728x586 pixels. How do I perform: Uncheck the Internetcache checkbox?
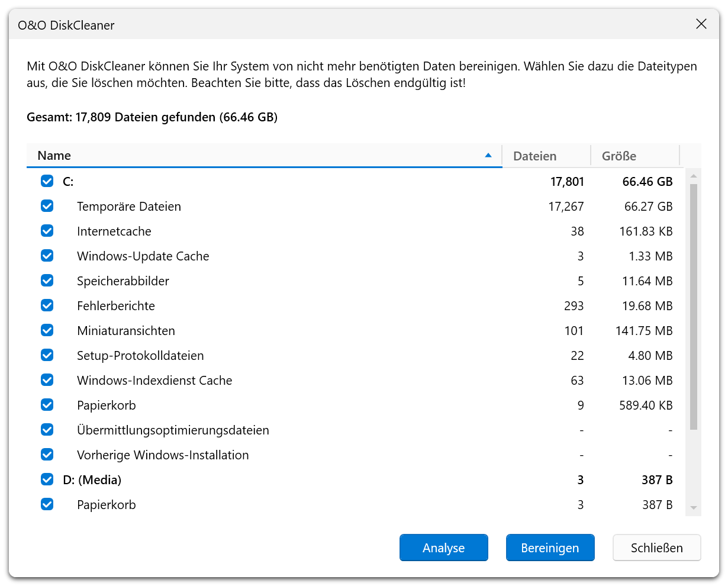click(x=47, y=231)
